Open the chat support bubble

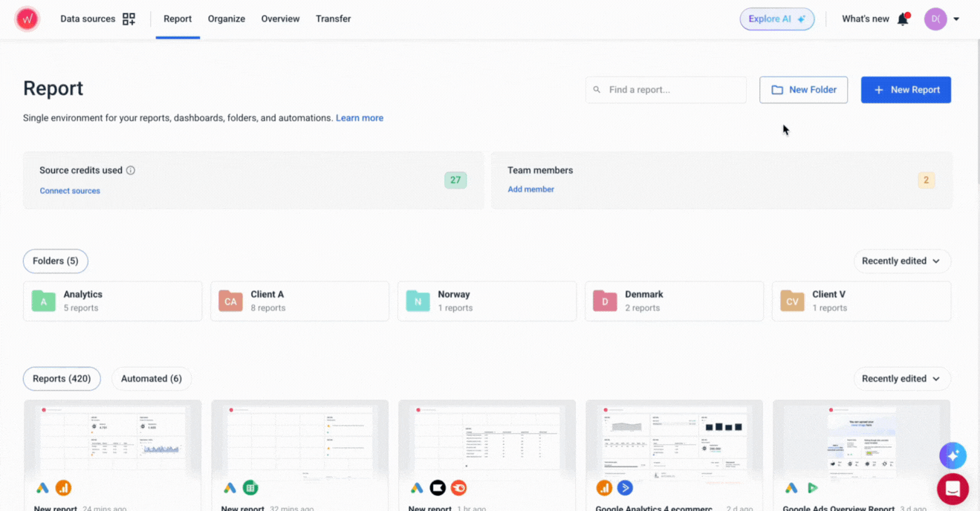click(x=953, y=489)
